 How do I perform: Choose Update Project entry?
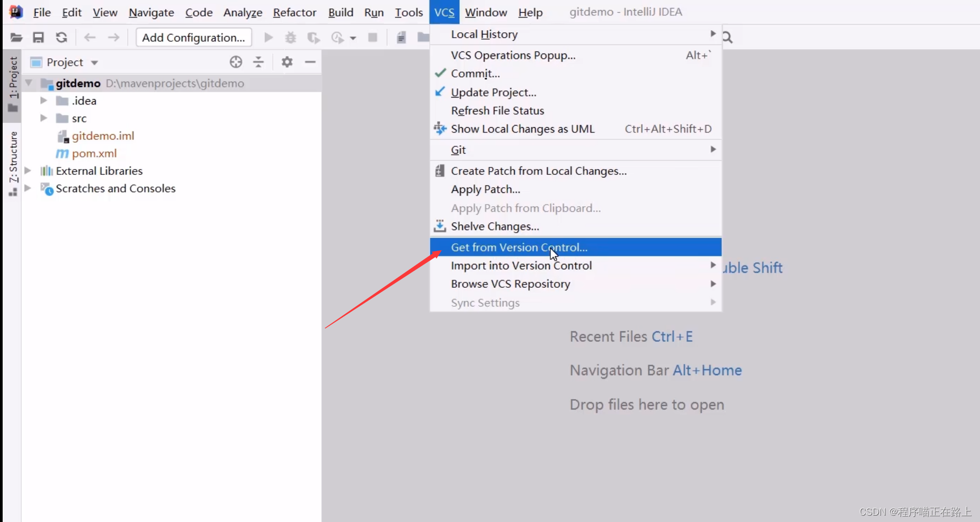tap(576, 92)
